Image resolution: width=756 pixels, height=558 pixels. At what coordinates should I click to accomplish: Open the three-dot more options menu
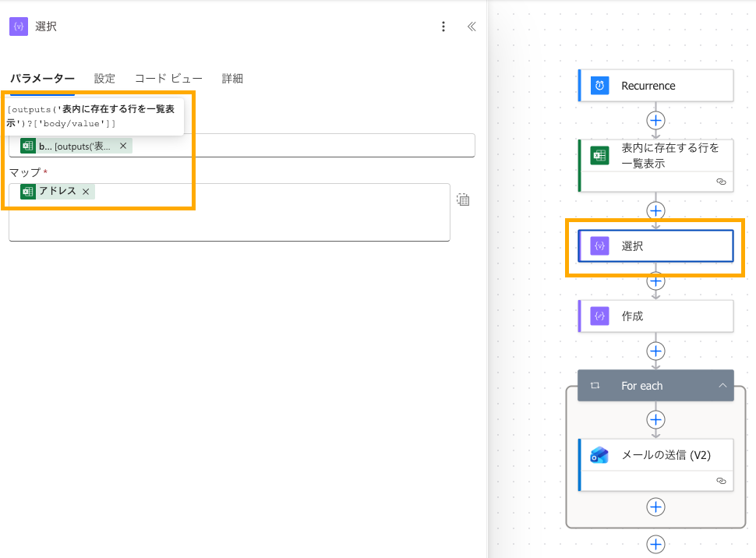443,26
